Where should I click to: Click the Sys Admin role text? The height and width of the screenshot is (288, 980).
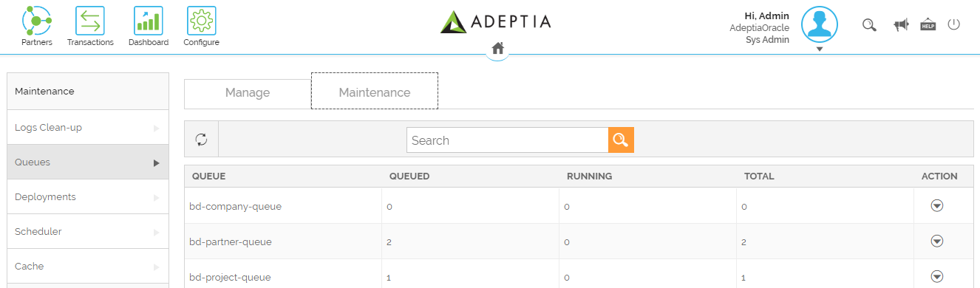point(767,40)
